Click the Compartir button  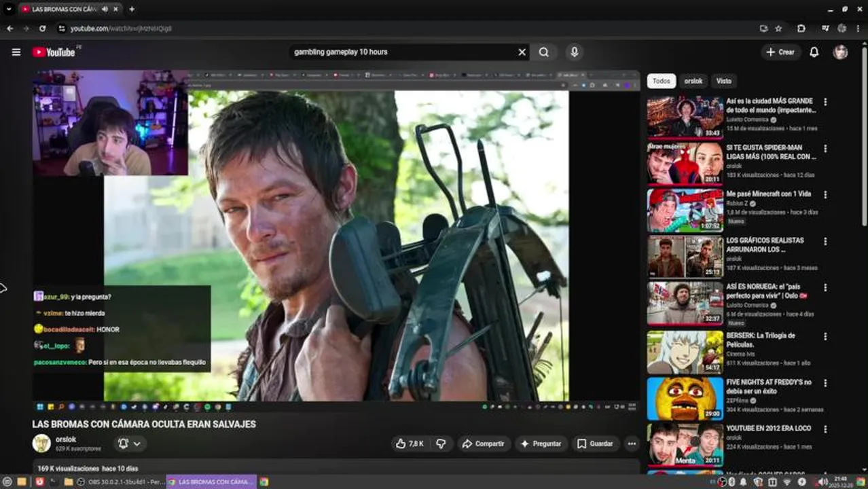coord(483,443)
